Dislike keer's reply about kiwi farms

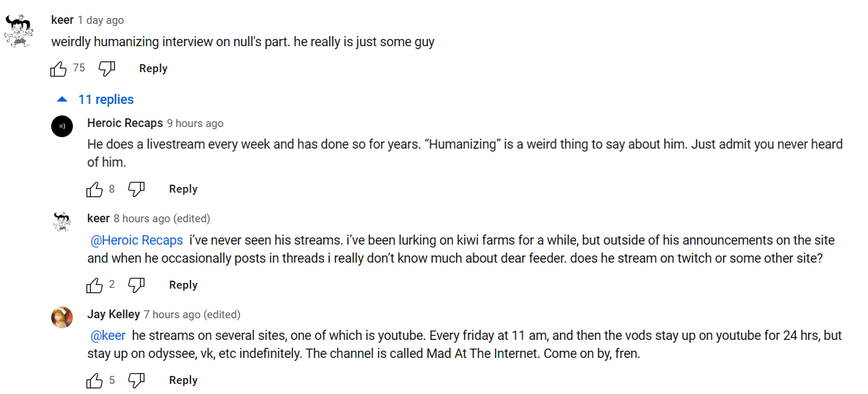click(136, 285)
